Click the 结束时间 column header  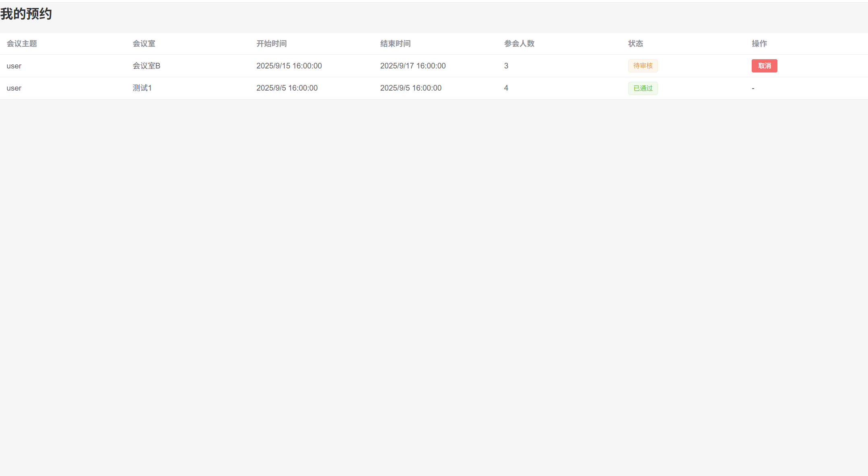[x=395, y=43]
